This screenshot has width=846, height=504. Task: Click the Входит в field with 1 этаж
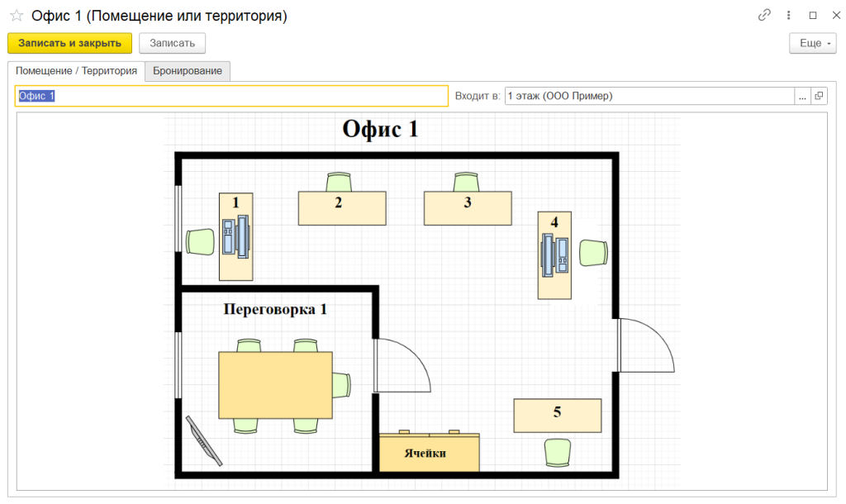649,96
